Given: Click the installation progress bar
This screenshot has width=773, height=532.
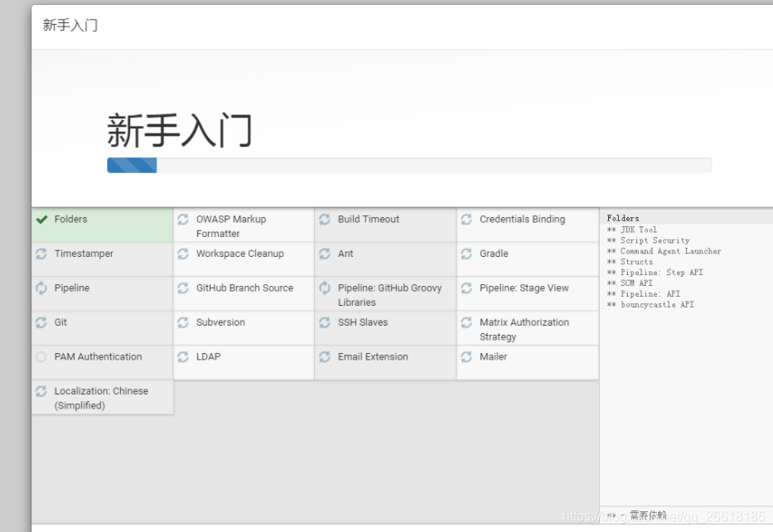Looking at the screenshot, I should (x=409, y=165).
